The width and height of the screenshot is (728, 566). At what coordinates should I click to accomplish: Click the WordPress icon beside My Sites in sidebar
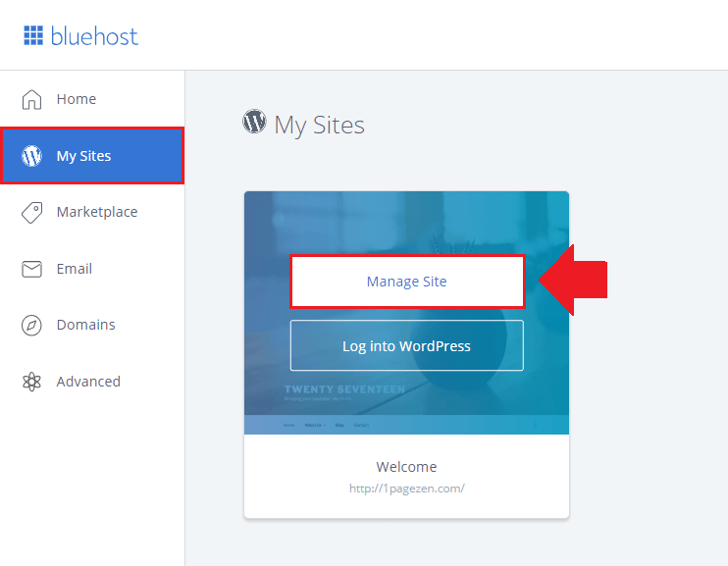coord(31,156)
